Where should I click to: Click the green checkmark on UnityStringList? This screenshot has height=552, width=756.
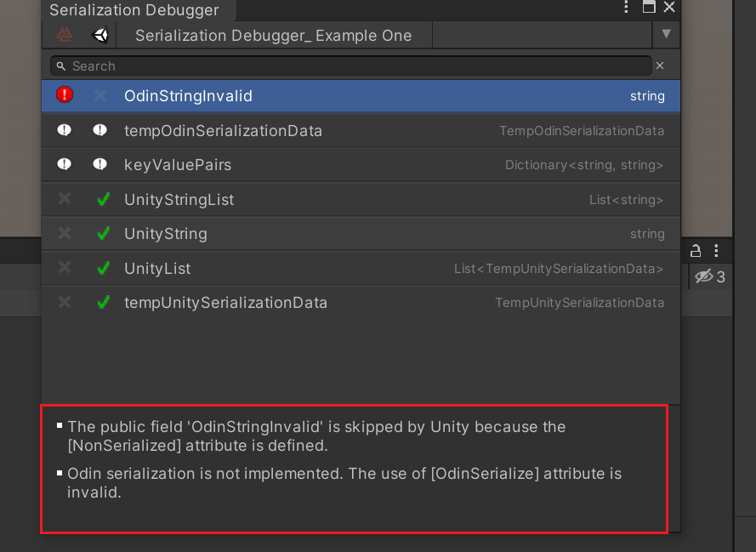(x=103, y=199)
